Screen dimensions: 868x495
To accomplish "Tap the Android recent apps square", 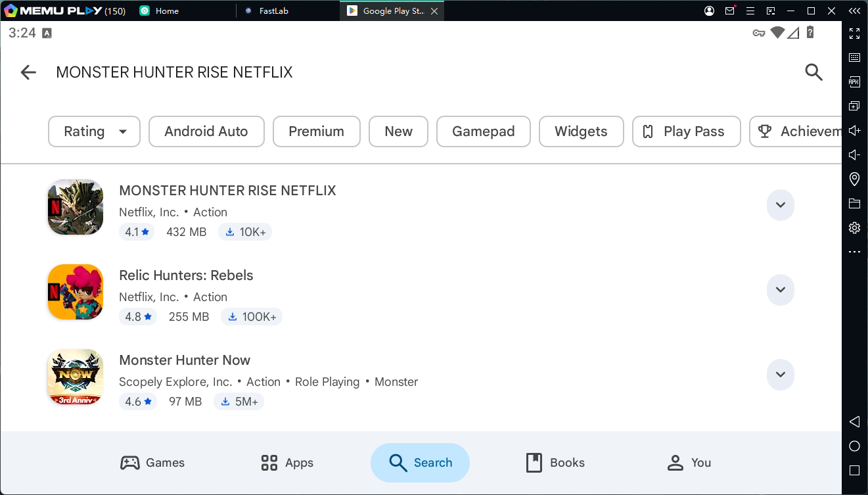I will pos(854,471).
